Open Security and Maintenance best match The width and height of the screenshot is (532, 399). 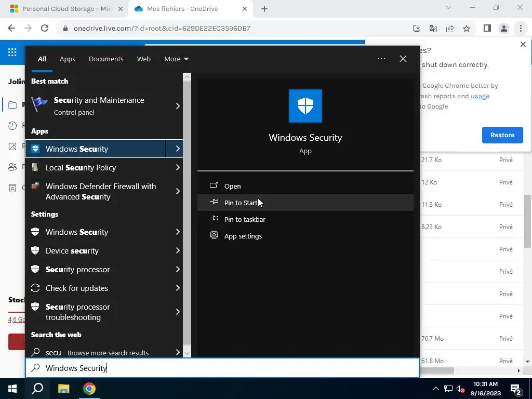[x=104, y=106]
